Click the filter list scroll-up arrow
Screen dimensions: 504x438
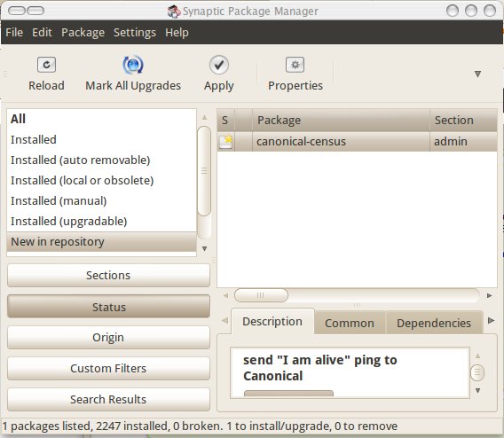coord(204,117)
